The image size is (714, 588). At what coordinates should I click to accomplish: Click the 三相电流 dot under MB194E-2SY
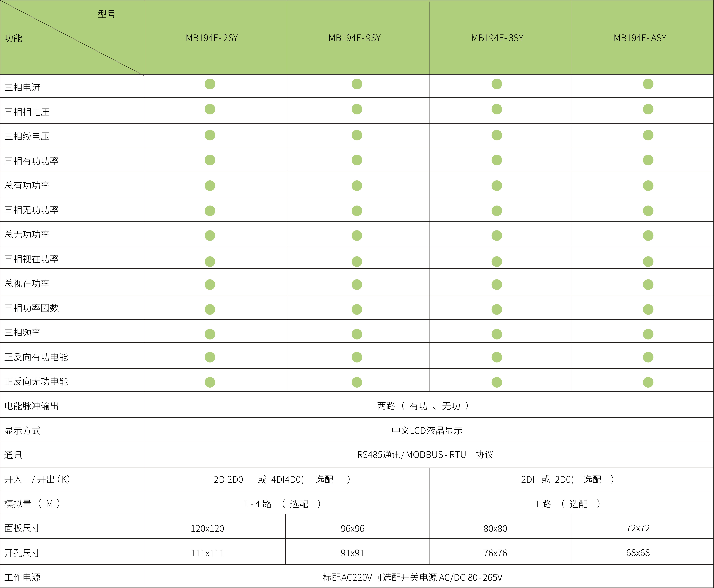pyautogui.click(x=210, y=84)
